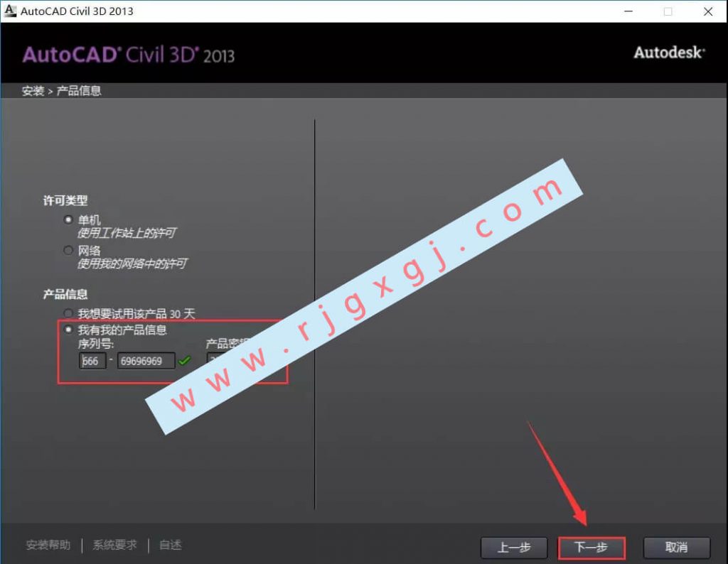The height and width of the screenshot is (564, 728).
Task: Click the green checkmark beside serial number
Action: point(184,360)
